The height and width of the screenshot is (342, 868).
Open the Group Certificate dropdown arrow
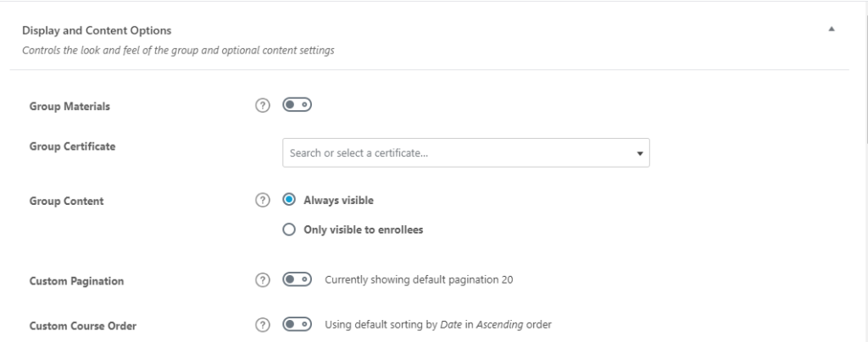(x=639, y=153)
